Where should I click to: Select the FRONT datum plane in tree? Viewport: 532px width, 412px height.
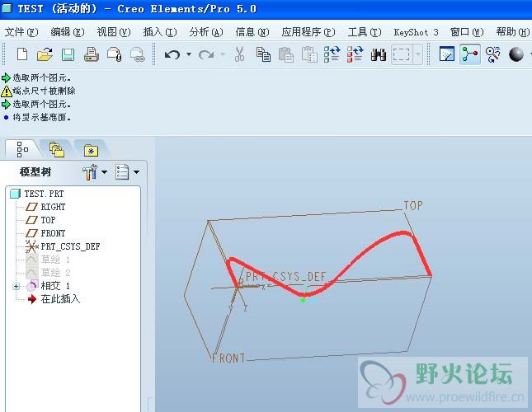[45, 233]
